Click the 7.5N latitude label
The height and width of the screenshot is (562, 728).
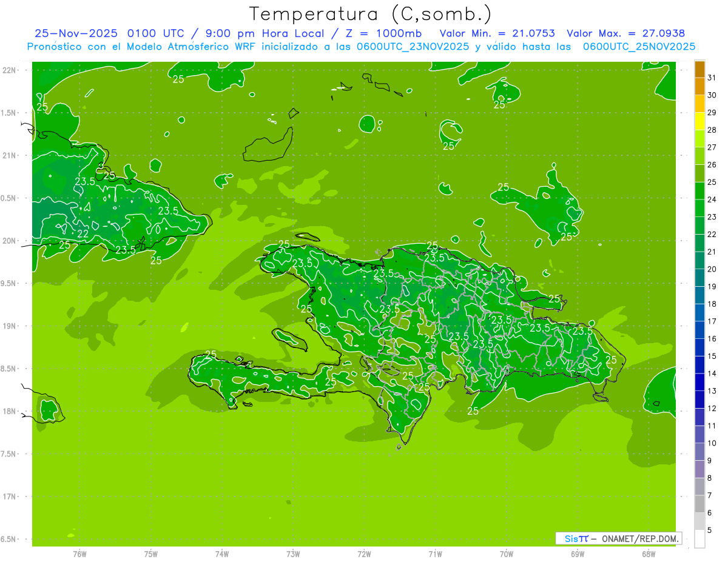coord(8,454)
